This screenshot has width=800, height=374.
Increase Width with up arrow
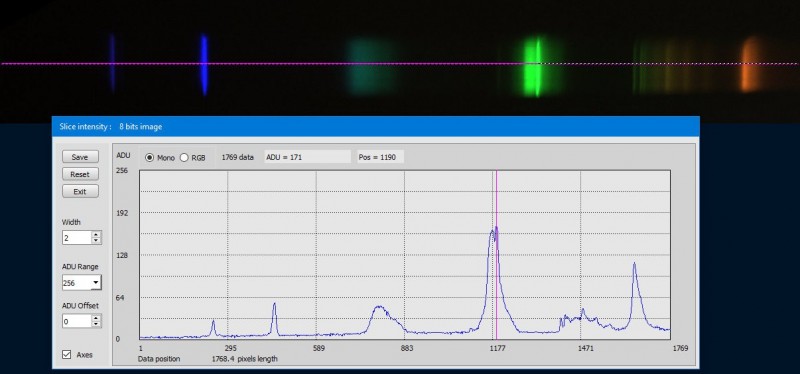pos(96,234)
